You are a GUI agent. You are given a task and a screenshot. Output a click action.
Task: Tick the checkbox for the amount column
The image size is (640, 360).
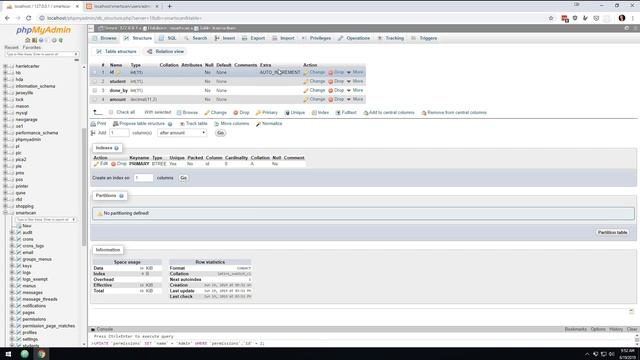pos(95,100)
